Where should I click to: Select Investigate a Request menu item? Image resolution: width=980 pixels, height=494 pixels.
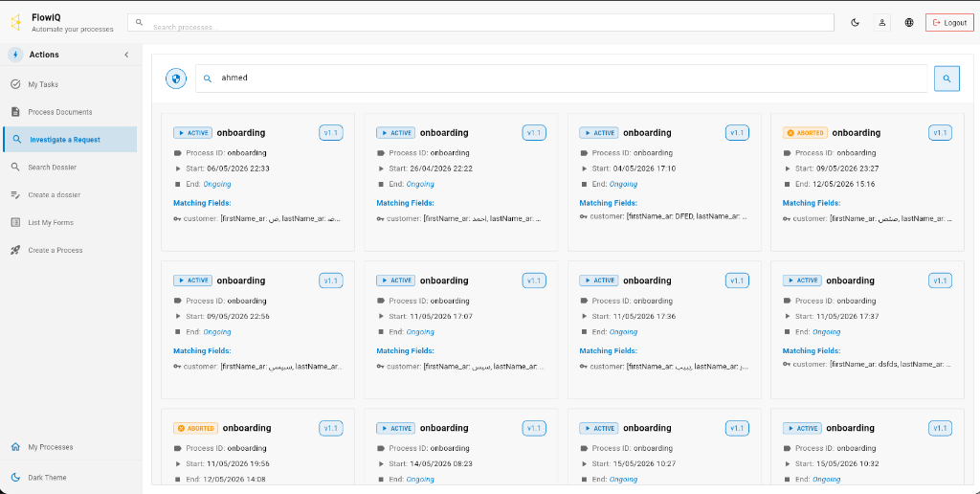pyautogui.click(x=70, y=140)
